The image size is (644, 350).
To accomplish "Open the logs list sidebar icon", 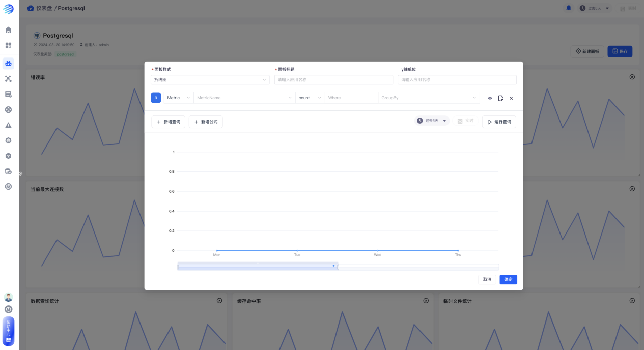I will tap(8, 94).
